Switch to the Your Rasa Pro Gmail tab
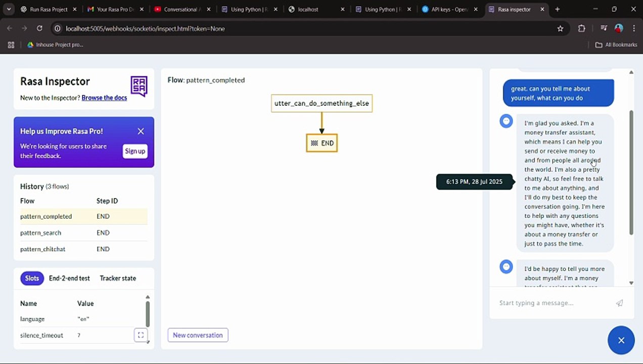The height and width of the screenshot is (364, 643). tap(114, 9)
